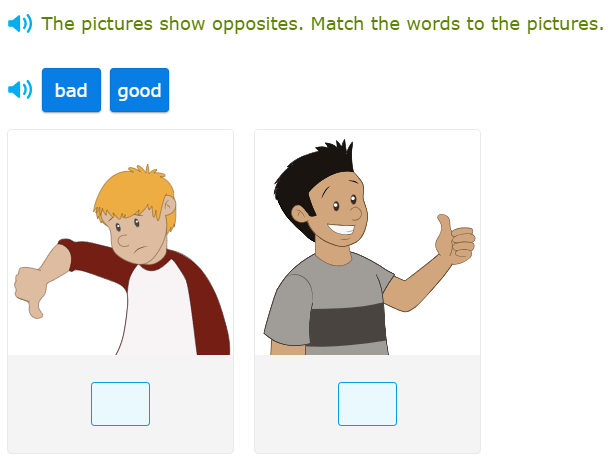608x466 pixels.
Task: Click the boy's orange blond hair
Action: 130,191
